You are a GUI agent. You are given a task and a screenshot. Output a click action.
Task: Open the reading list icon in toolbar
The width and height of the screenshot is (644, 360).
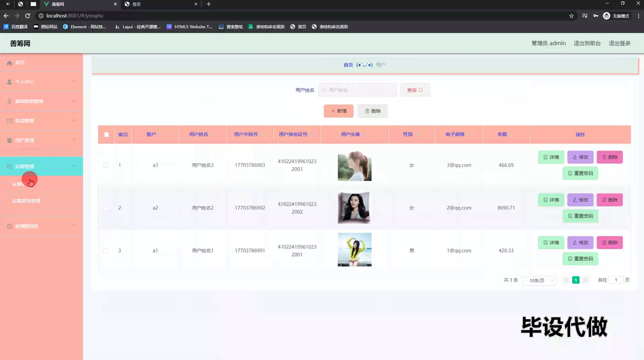(585, 16)
